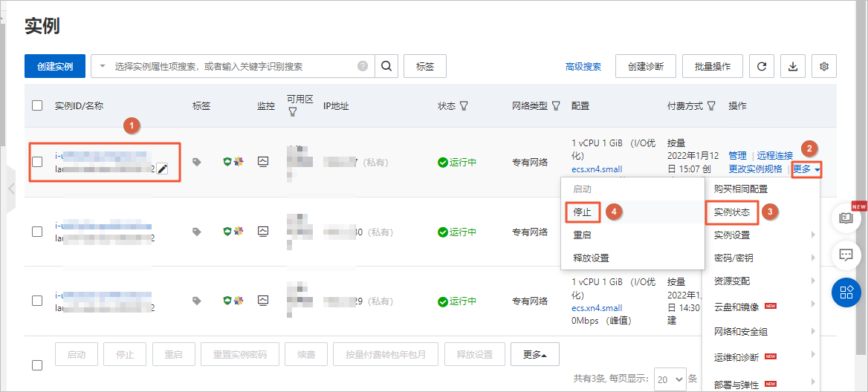Click green security shield for IP ending 29 row
The height and width of the screenshot is (392, 868).
point(227,300)
